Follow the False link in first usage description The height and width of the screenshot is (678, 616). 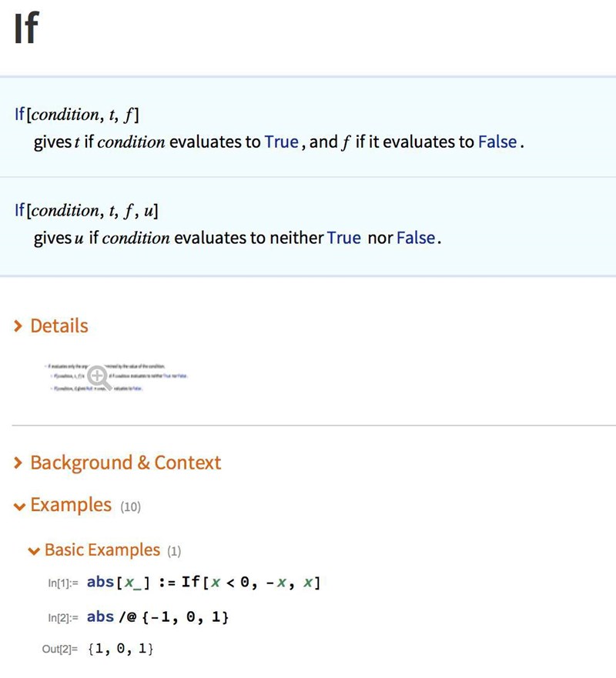[x=497, y=142]
